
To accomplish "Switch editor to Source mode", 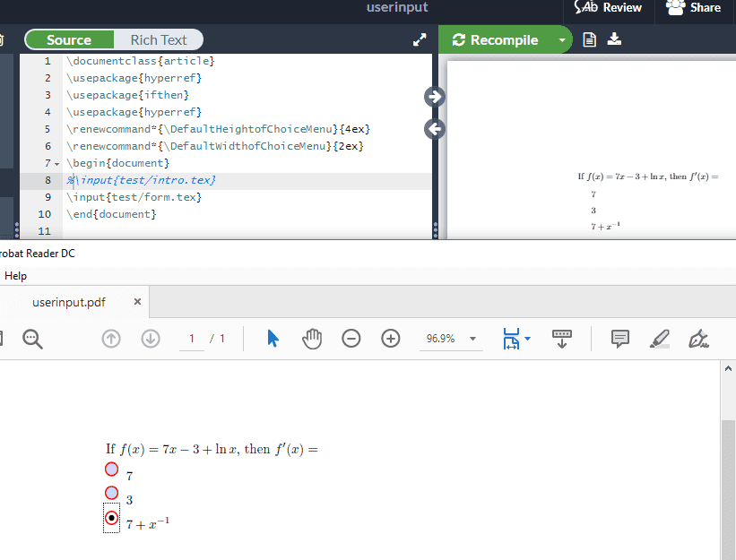I will (x=69, y=39).
